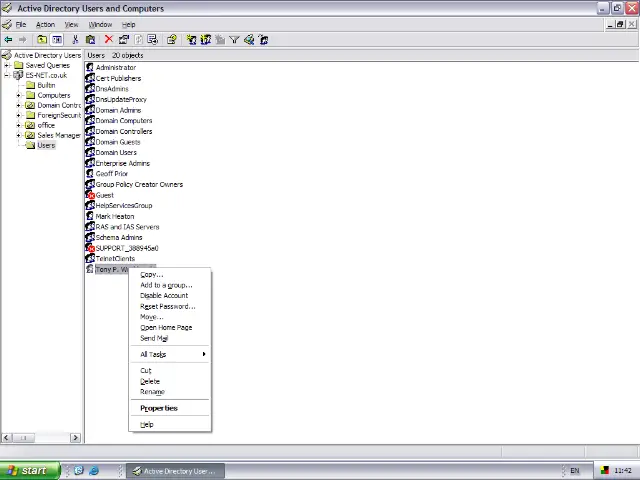Click the system clock showing 11:42
The width and height of the screenshot is (640, 480).
click(x=622, y=471)
